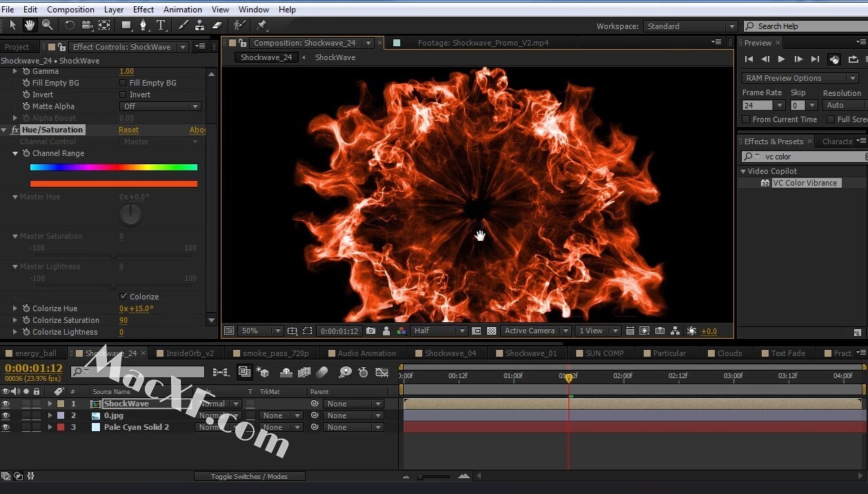Select the Rotation tool
The height and width of the screenshot is (494, 868).
[70, 26]
